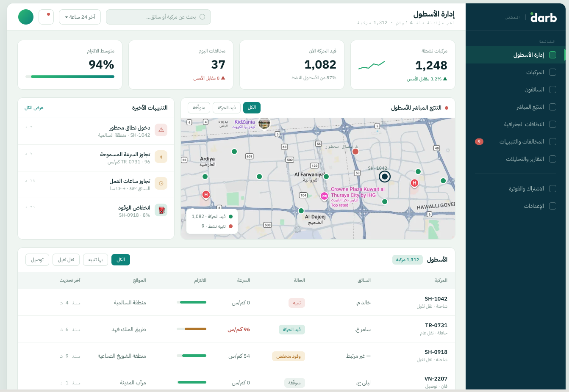Click the النطاقات الجغرافية sidebar icon
This screenshot has width=569, height=392.
coord(552,124)
